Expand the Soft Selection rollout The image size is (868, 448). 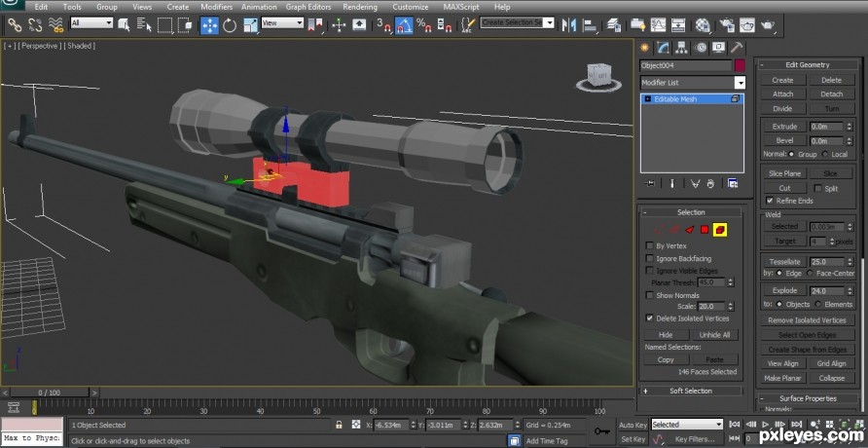coord(691,391)
